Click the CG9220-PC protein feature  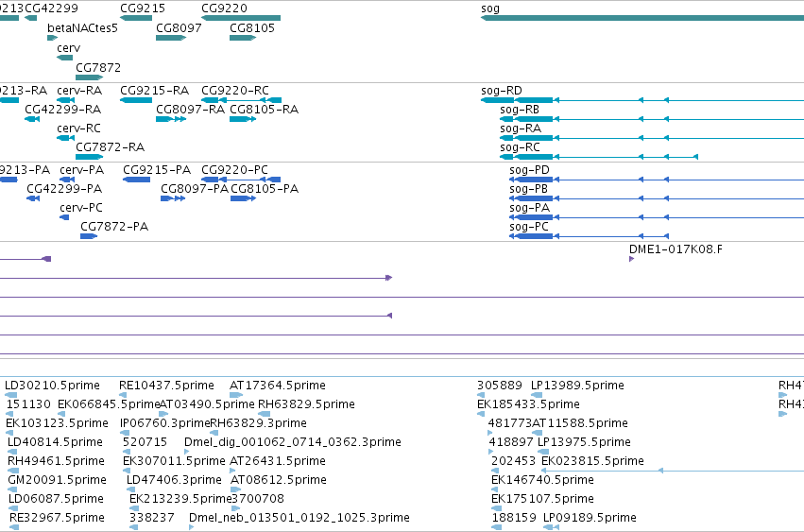pyautogui.click(x=241, y=180)
